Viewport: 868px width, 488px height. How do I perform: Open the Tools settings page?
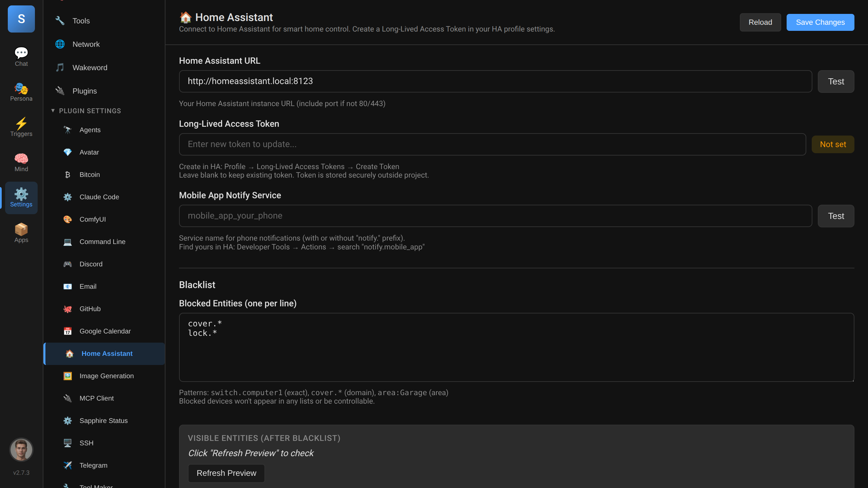click(104, 21)
